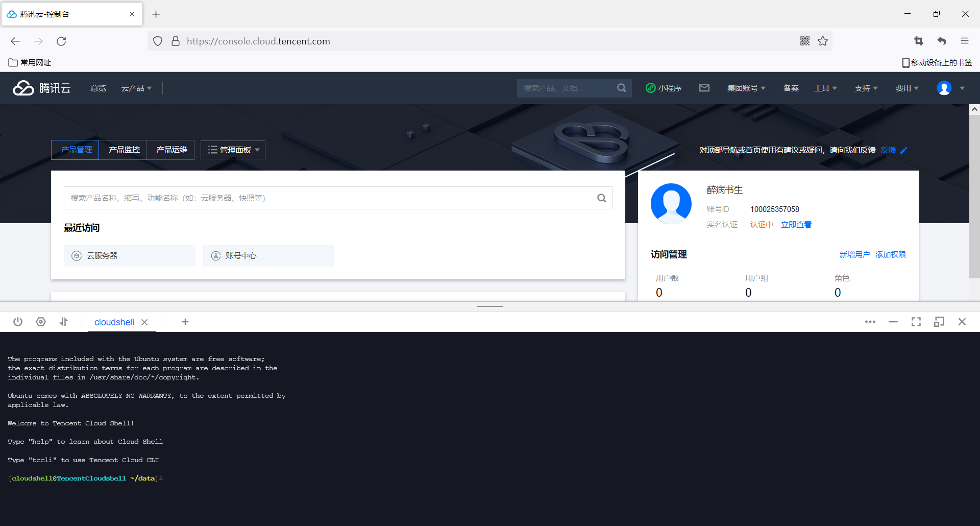This screenshot has height=526, width=980.
Task: Click the Tencent Cloud logo
Action: pyautogui.click(x=42, y=88)
